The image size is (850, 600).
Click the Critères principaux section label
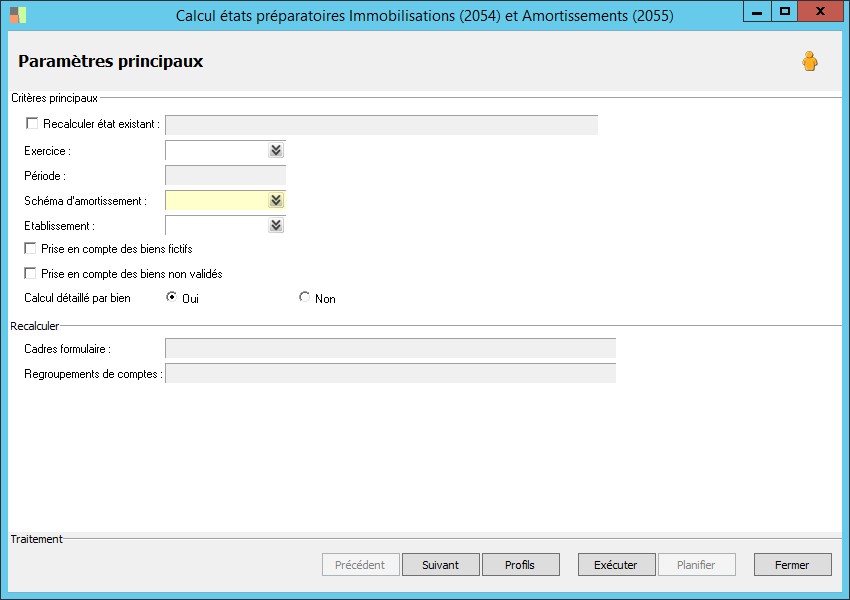point(54,98)
